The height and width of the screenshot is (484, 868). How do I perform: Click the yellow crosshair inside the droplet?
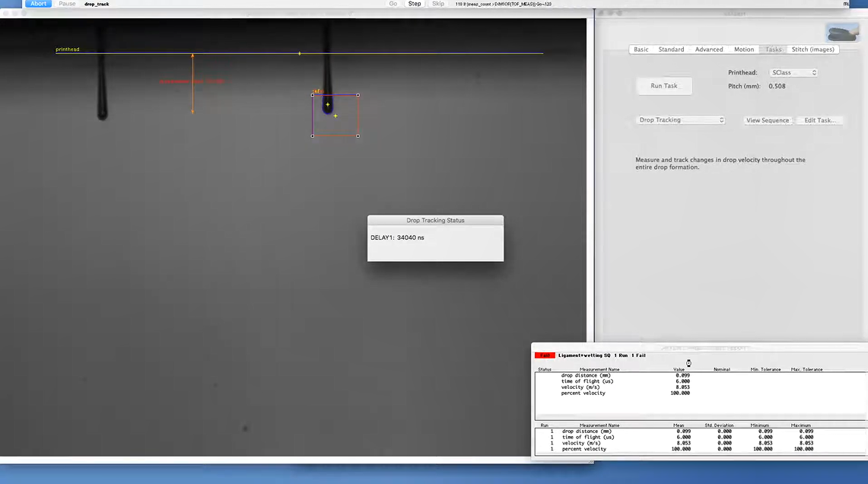[x=328, y=104]
